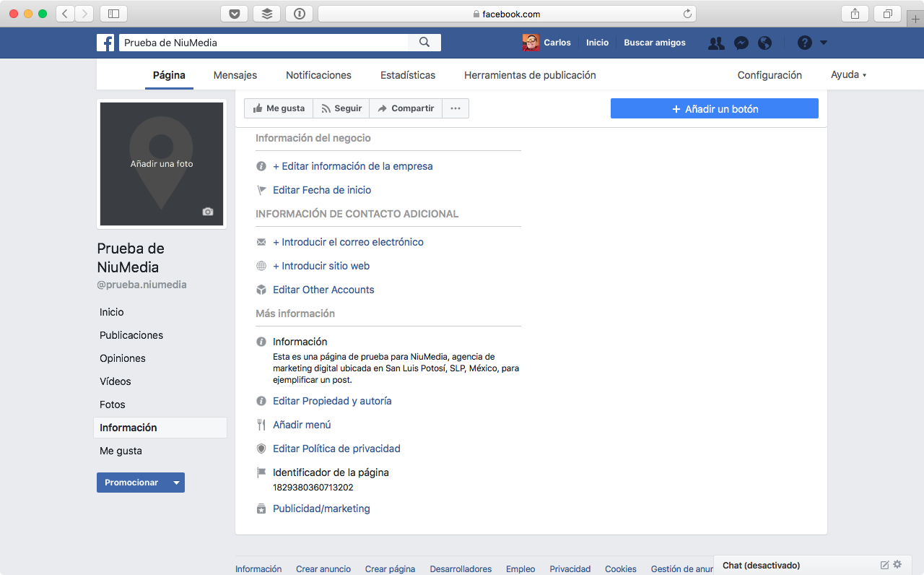Click Añadir un botón
Viewport: 924px width, 575px height.
tap(715, 108)
